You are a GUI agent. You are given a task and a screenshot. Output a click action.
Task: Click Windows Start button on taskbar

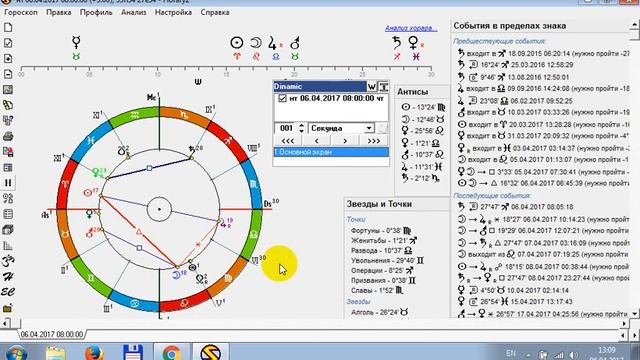click(x=16, y=353)
